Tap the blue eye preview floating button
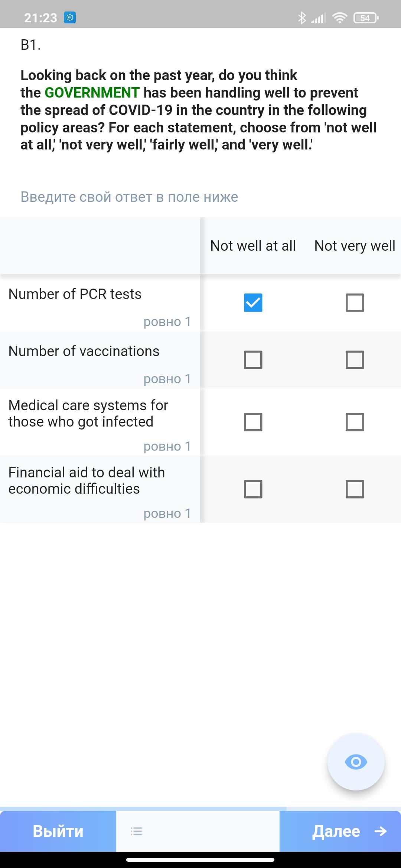 [356, 762]
